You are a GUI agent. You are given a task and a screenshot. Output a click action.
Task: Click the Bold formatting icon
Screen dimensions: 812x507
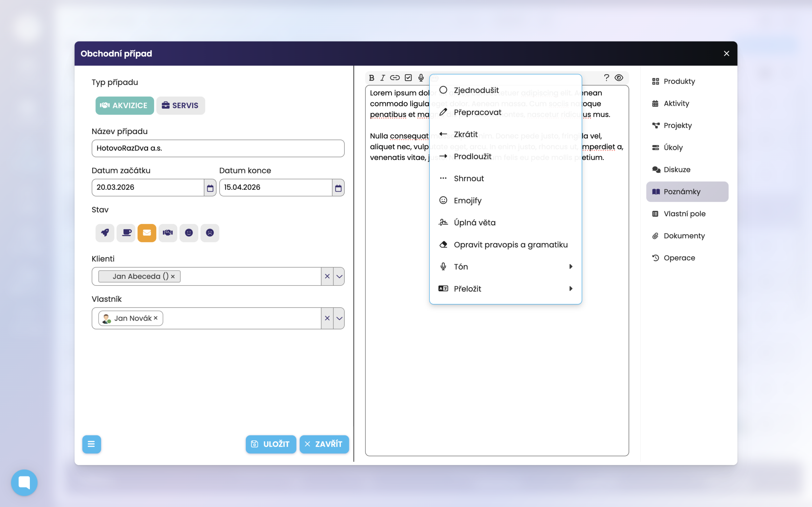coord(371,78)
